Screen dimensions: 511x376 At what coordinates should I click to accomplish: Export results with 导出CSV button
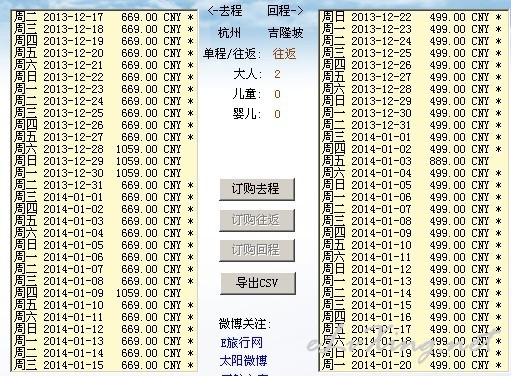point(258,283)
